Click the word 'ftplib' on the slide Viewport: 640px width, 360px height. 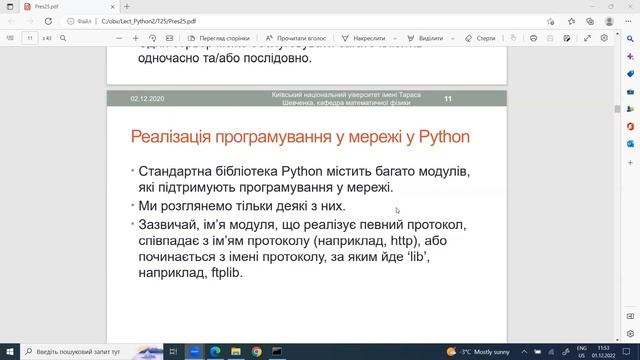227,273
